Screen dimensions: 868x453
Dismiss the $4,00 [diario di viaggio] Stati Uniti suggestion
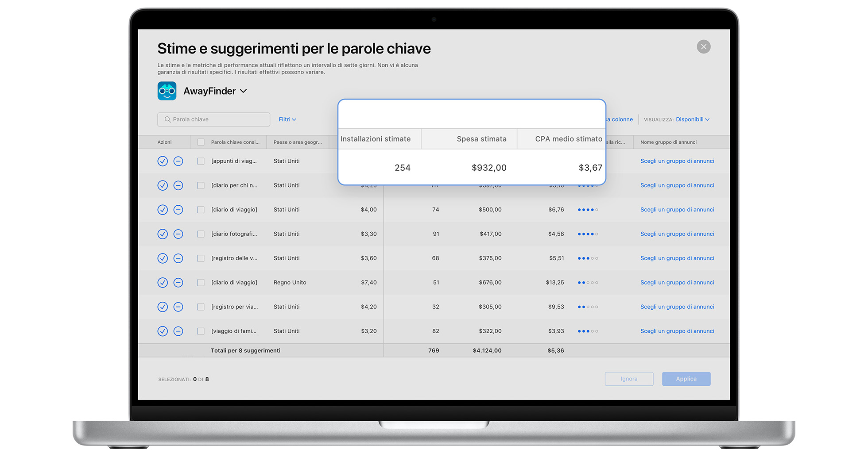[178, 210]
